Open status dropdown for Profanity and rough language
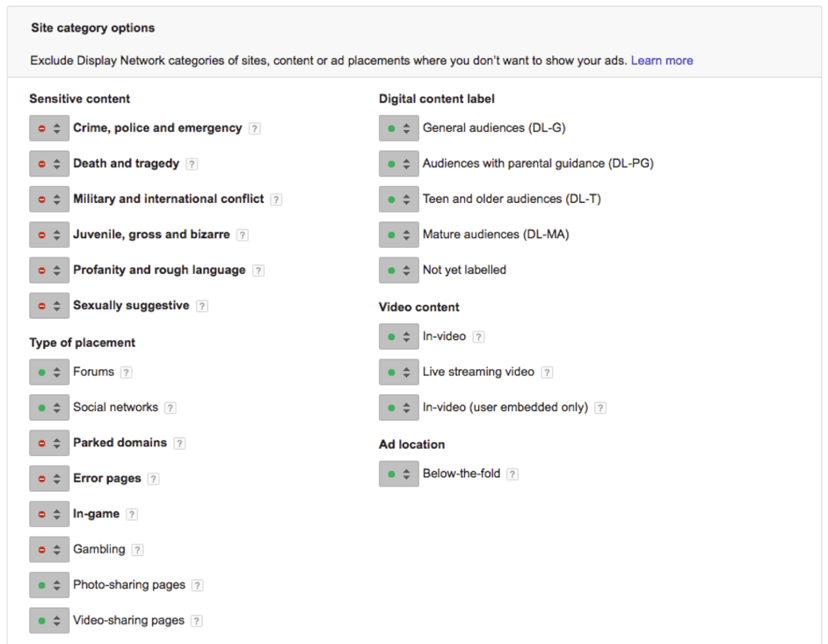 point(49,271)
